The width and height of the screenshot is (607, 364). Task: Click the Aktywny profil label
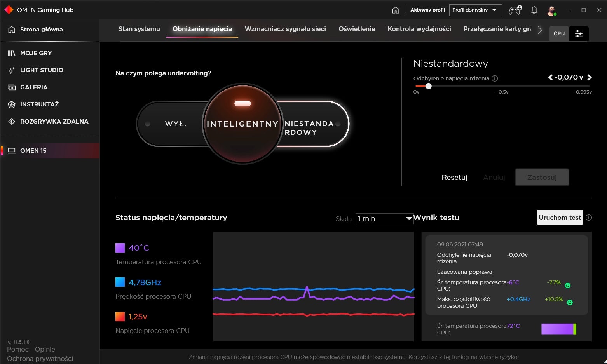(x=427, y=10)
